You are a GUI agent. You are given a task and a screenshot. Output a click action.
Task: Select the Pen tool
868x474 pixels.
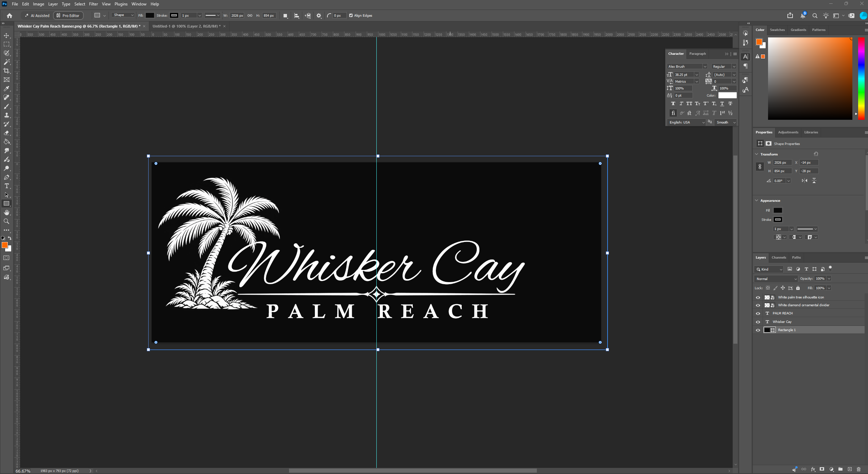(6, 177)
